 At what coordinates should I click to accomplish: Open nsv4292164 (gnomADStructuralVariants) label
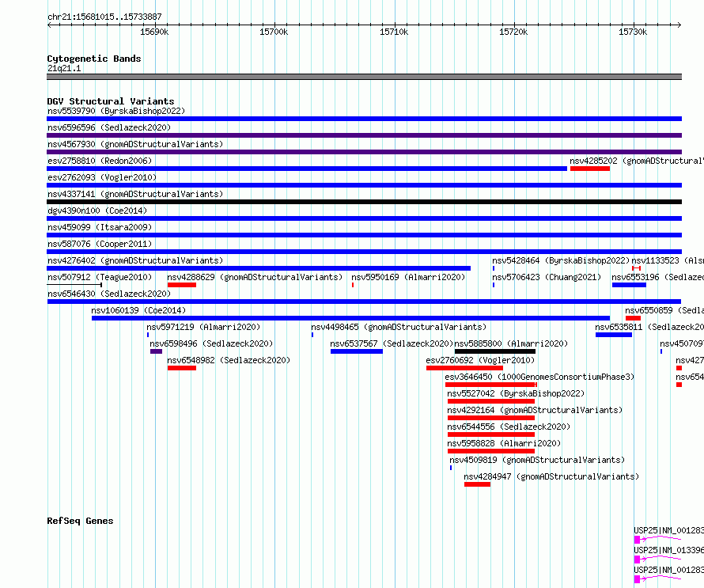coord(535,410)
